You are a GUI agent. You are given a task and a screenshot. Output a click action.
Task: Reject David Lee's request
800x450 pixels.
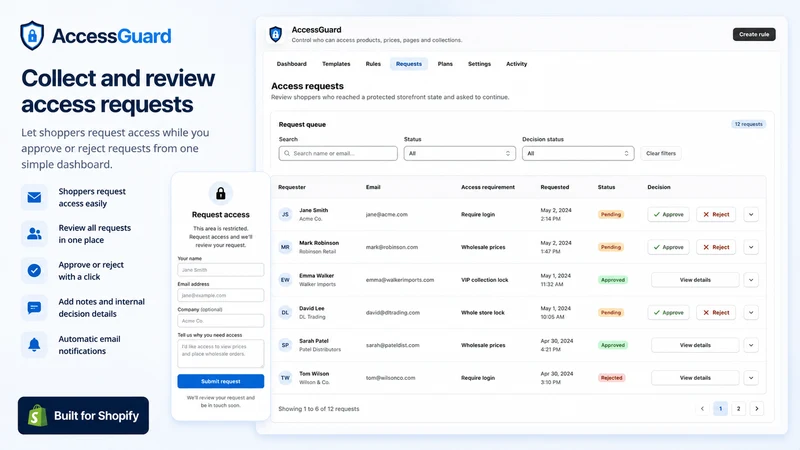716,312
